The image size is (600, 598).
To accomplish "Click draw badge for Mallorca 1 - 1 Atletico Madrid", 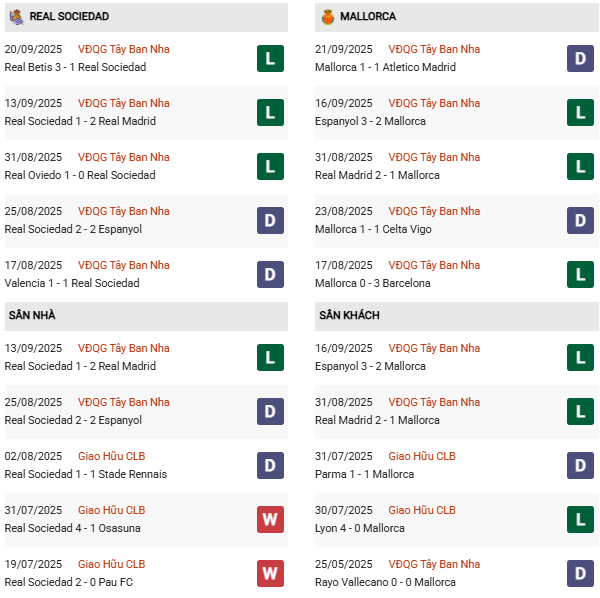I will tap(580, 59).
